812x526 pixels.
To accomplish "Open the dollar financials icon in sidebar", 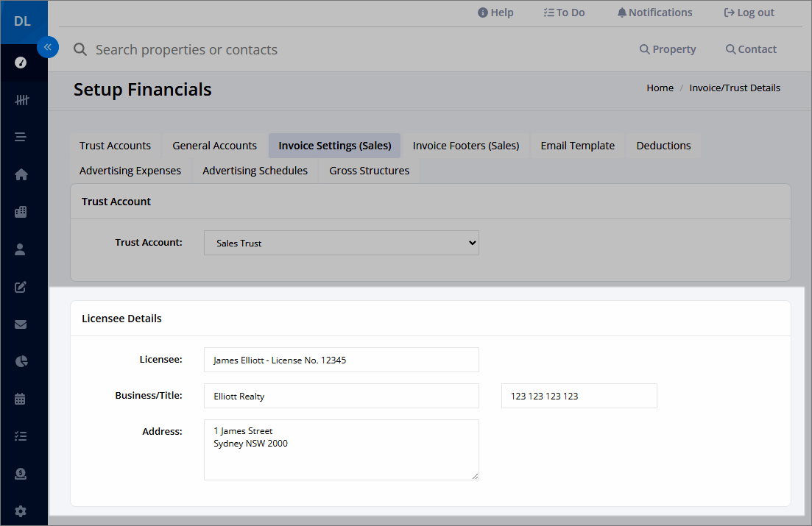I will (x=21, y=474).
